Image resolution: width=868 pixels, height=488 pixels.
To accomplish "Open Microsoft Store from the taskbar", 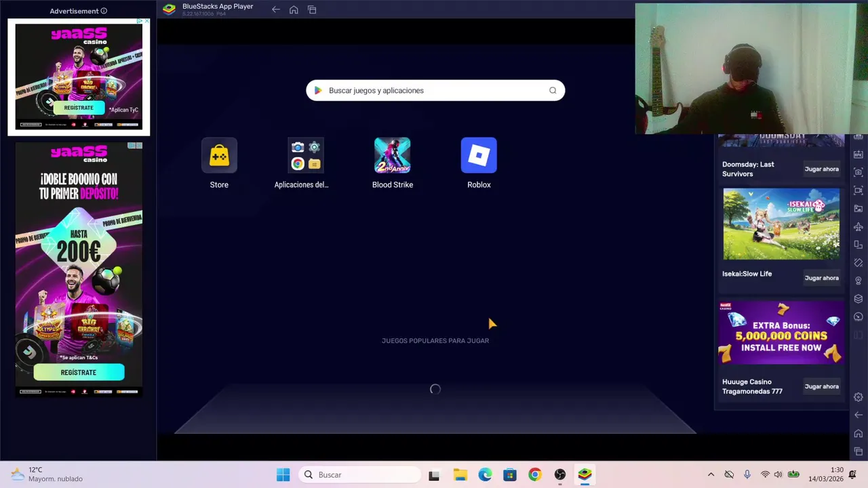I will point(510,474).
